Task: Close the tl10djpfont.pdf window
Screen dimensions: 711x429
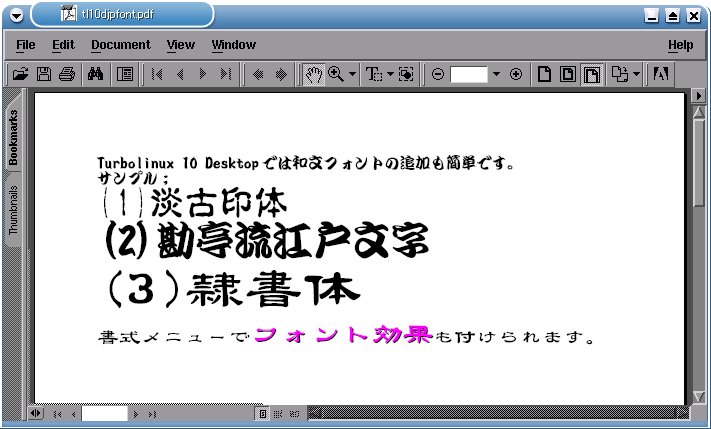Action: (694, 16)
